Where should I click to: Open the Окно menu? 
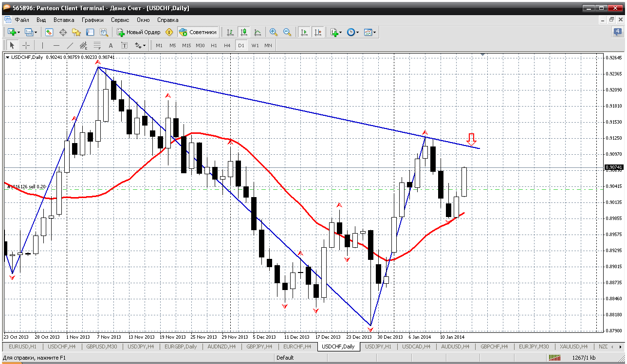143,20
